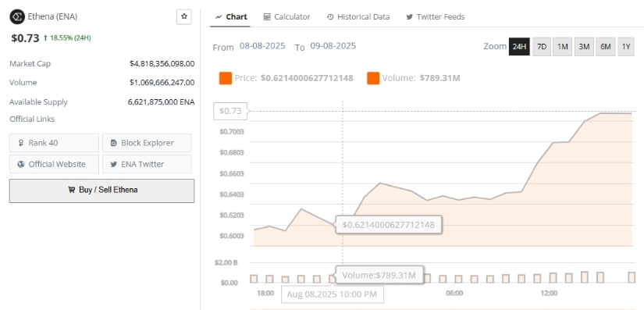
Task: Select the 3M zoom range
Action: click(584, 47)
